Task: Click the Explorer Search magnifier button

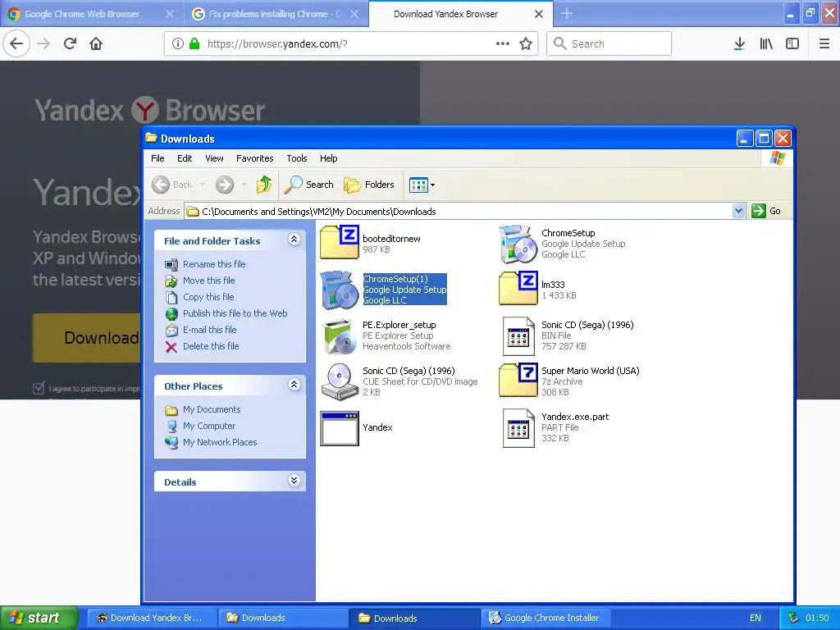Action: (x=308, y=185)
